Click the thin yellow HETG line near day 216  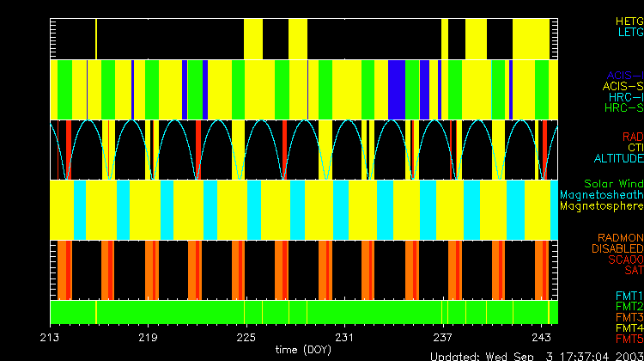(96, 39)
